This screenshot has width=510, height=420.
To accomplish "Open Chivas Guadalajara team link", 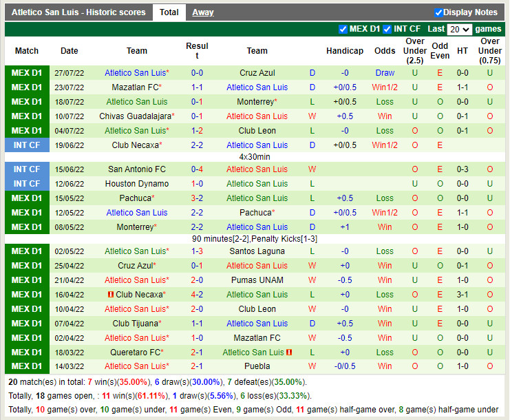I will coord(135,116).
